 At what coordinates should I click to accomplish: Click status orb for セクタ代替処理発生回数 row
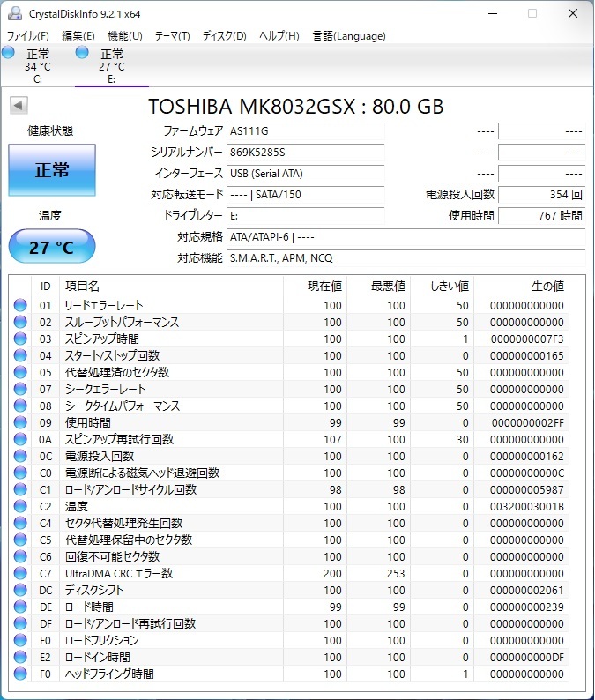click(20, 522)
